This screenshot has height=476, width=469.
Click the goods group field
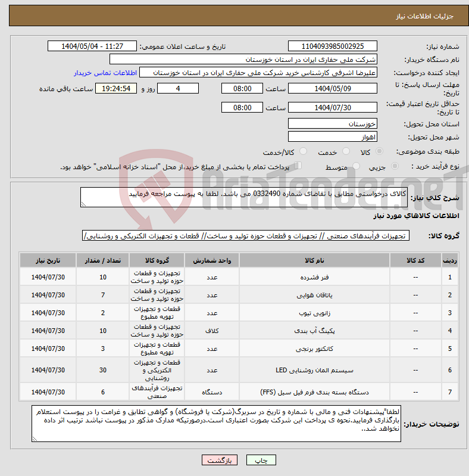click(246, 235)
